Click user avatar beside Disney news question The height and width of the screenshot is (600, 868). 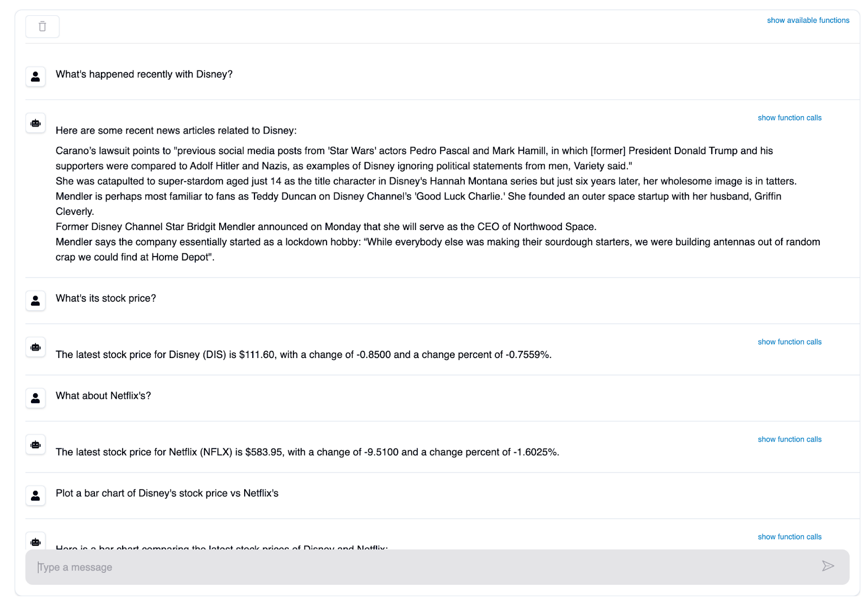(35, 76)
